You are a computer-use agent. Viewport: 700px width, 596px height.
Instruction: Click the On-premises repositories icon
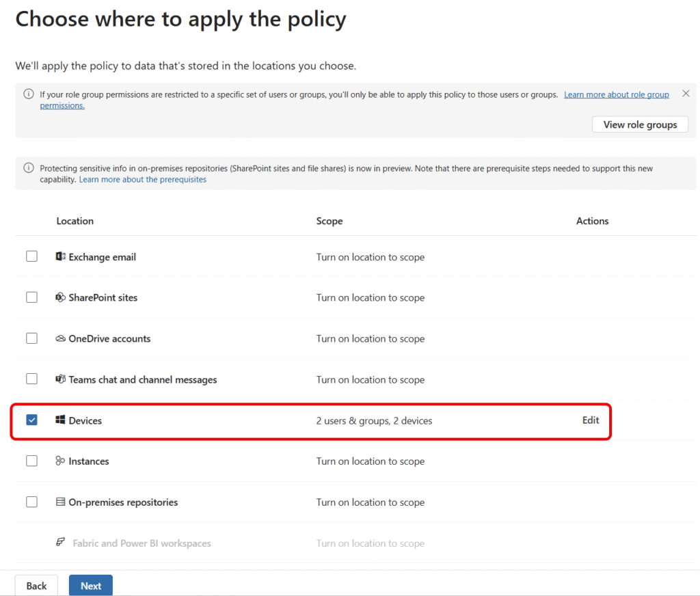60,502
